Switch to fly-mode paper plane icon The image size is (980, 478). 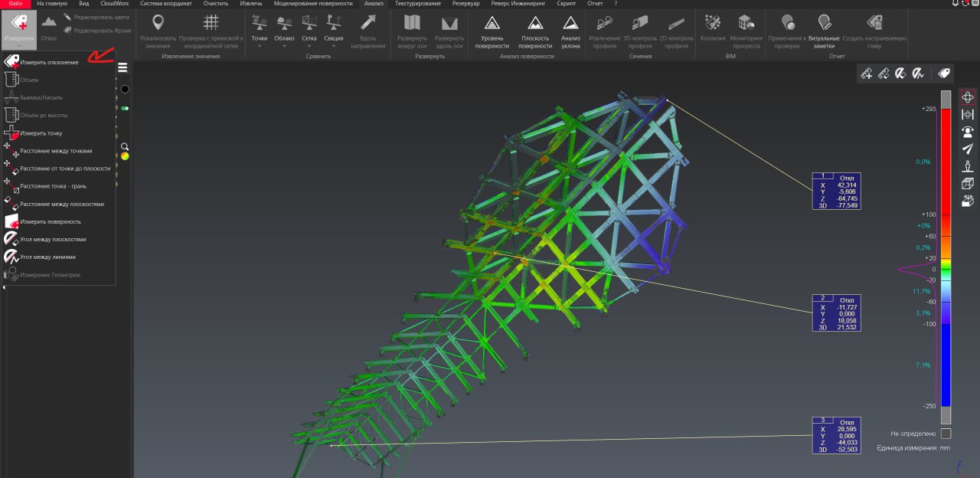967,149
